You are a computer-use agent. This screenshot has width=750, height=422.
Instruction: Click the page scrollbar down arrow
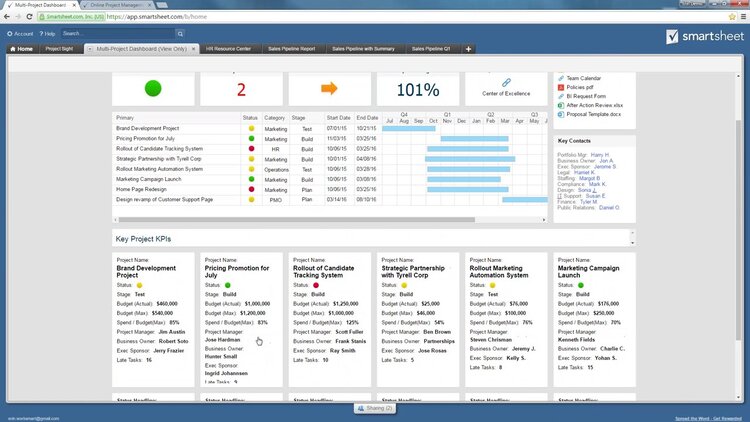tap(738, 398)
